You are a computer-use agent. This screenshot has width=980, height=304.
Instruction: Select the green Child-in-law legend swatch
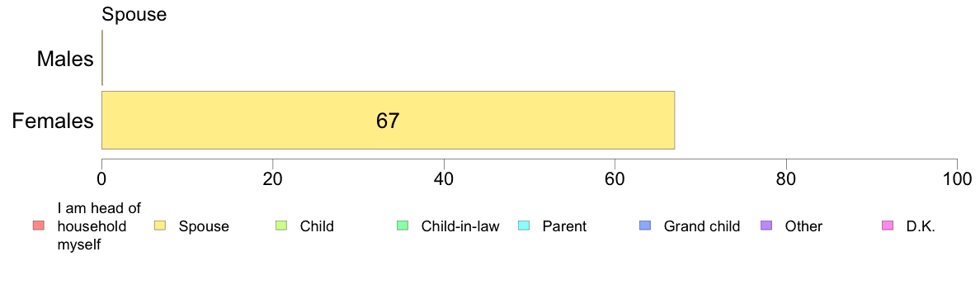point(403,226)
